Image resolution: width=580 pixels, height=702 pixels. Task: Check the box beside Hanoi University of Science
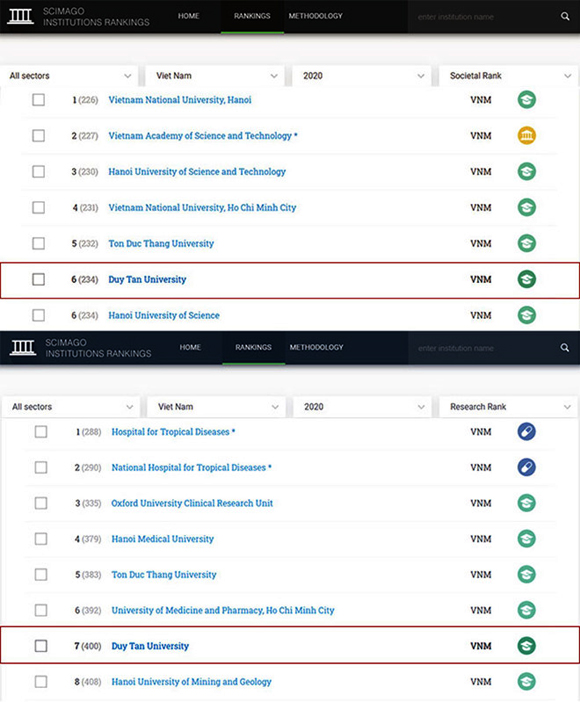(39, 315)
